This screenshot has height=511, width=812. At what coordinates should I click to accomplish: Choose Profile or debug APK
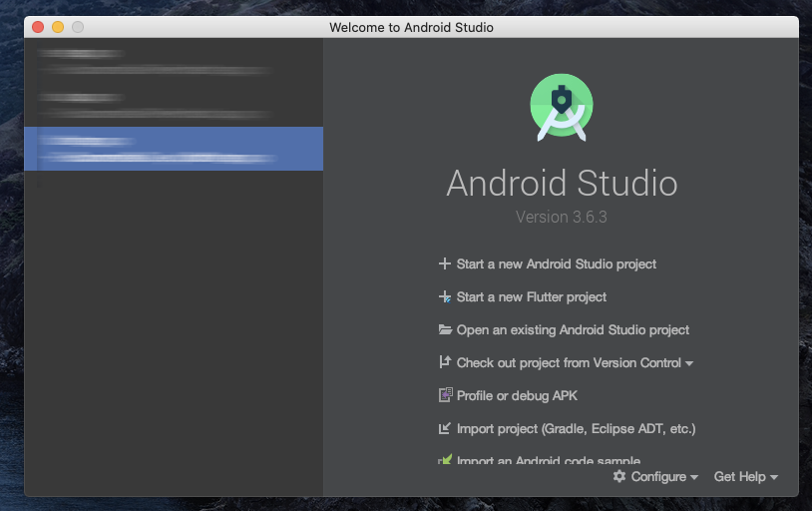517,396
